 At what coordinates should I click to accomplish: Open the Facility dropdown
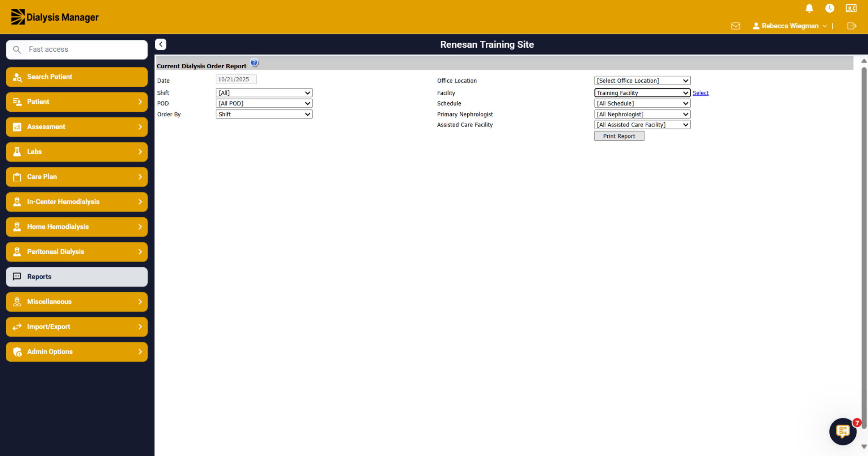(x=642, y=93)
